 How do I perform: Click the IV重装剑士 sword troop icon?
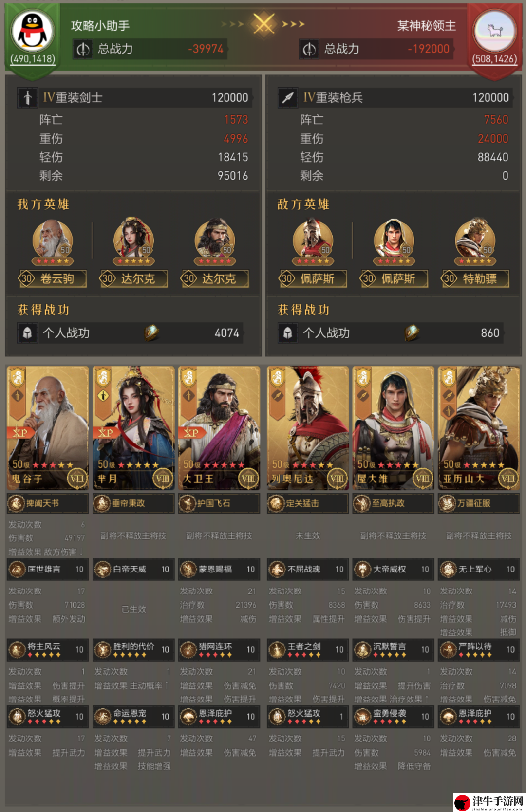point(28,98)
